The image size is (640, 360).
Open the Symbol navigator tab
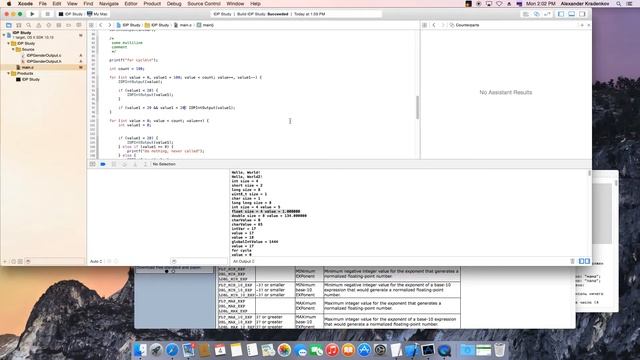tap(19, 25)
